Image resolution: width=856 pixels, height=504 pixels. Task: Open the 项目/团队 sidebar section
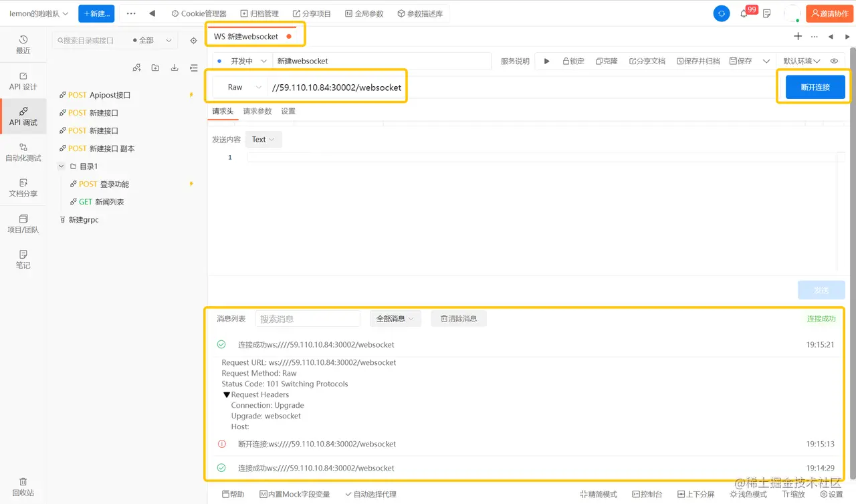click(x=23, y=224)
